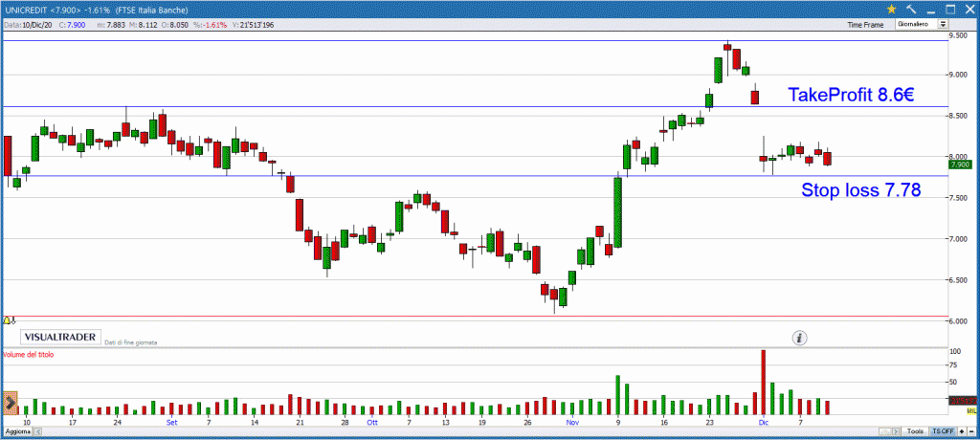Click the Time Frame label
Image resolution: width=980 pixels, height=440 pixels.
click(865, 25)
